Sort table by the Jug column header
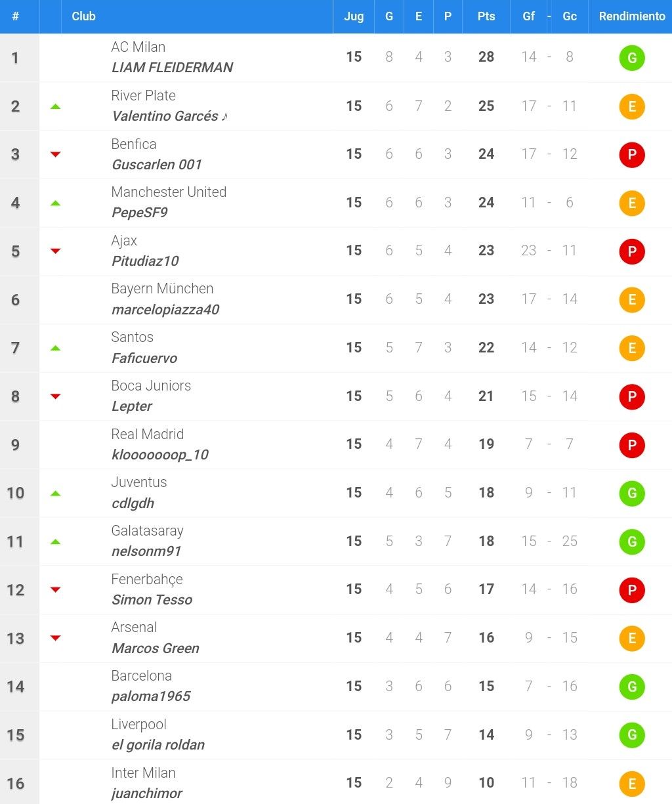This screenshot has height=804, width=672. click(x=354, y=16)
